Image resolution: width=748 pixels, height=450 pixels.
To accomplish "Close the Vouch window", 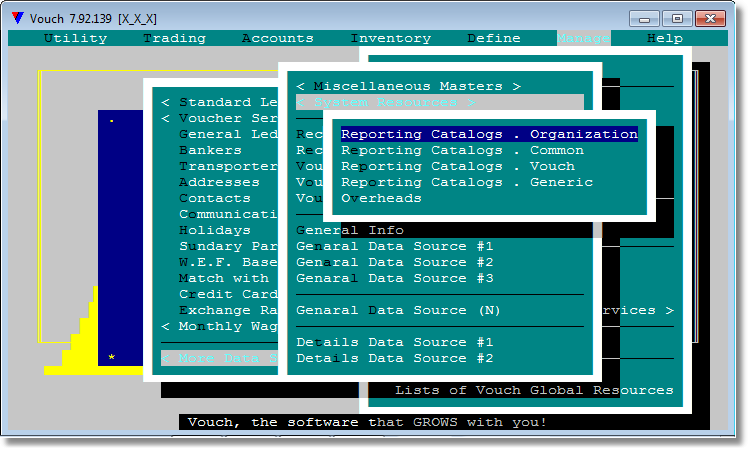I will pos(710,19).
